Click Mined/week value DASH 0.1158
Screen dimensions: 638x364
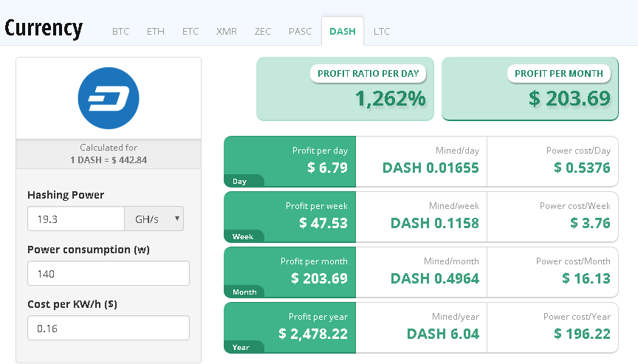point(434,223)
